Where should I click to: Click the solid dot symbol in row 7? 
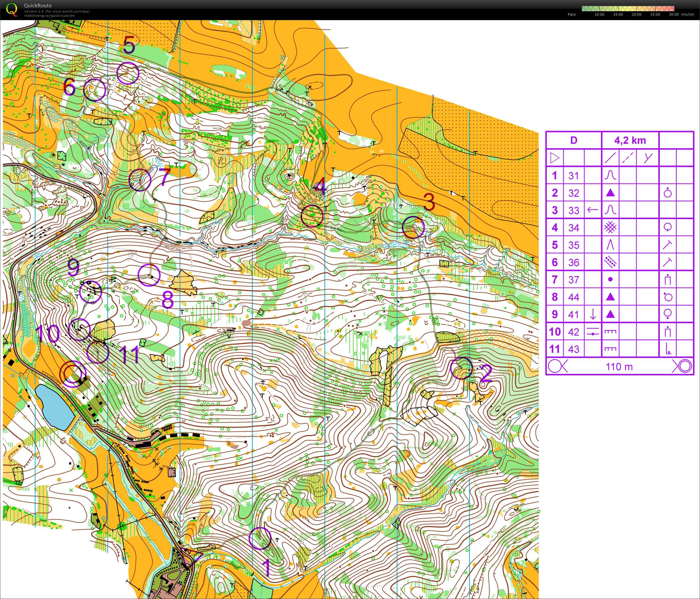pos(610,280)
